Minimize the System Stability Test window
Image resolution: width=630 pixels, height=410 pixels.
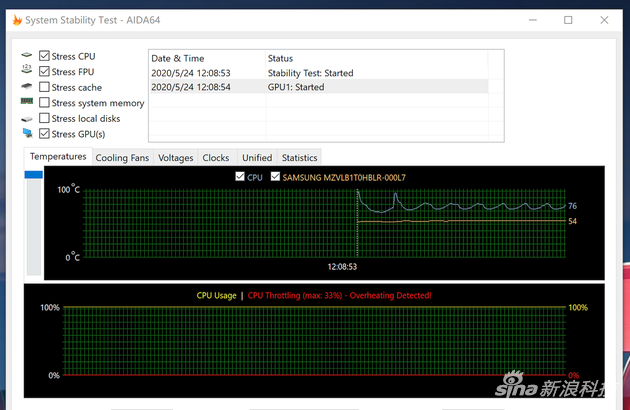pyautogui.click(x=533, y=20)
